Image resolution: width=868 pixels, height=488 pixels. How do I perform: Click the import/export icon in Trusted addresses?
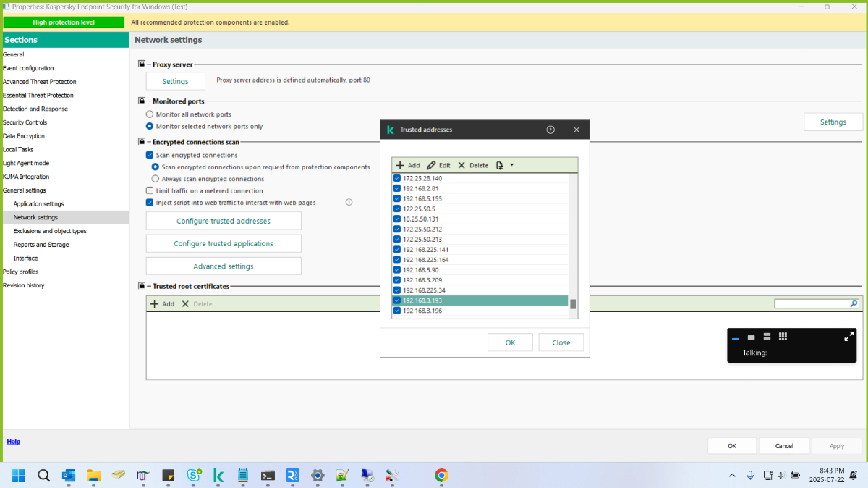pos(499,165)
